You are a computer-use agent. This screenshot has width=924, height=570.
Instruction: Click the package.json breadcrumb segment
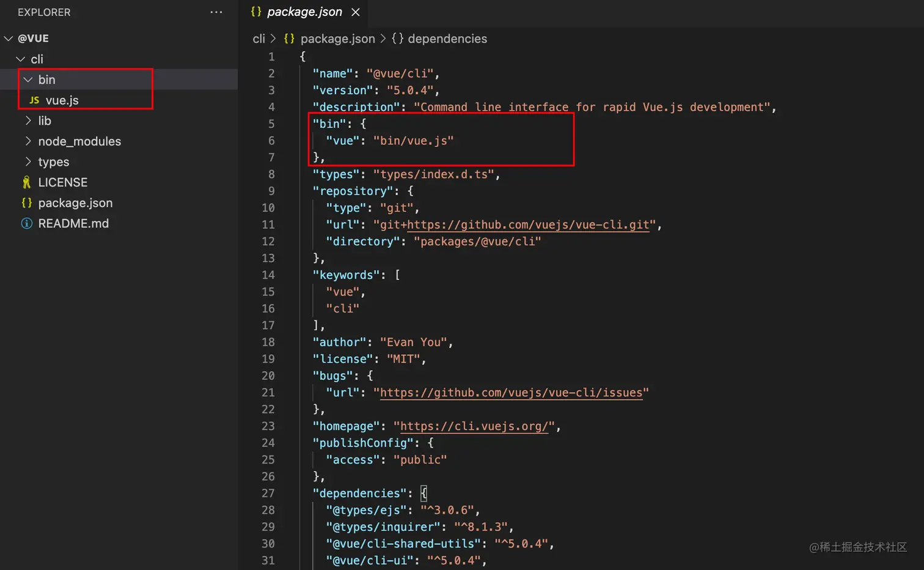pyautogui.click(x=338, y=39)
